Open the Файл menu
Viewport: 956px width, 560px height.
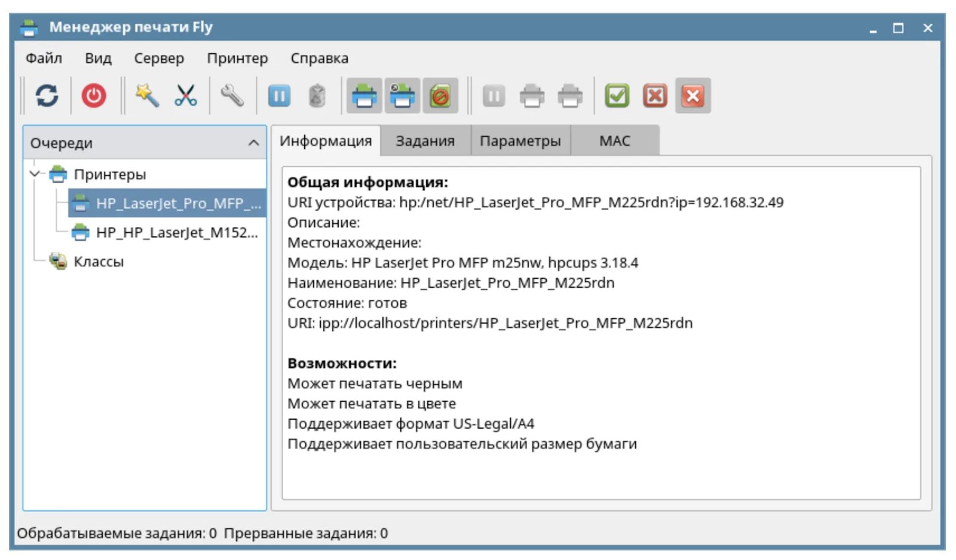[44, 58]
